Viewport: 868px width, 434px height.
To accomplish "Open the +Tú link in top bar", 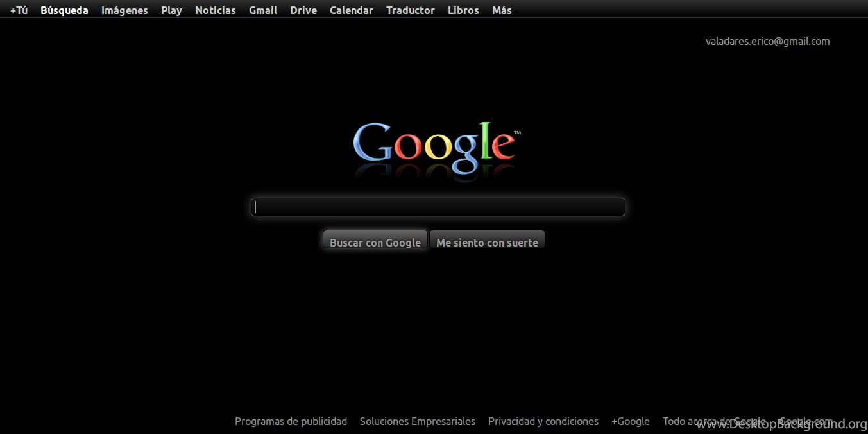I will (19, 10).
